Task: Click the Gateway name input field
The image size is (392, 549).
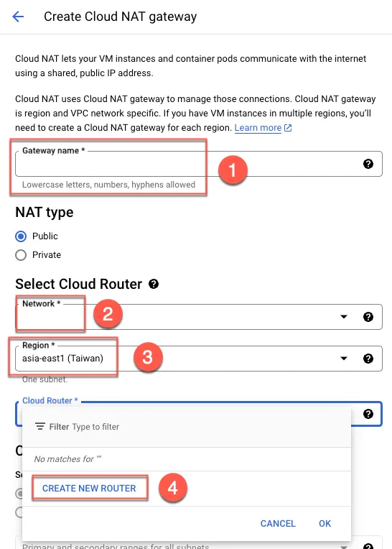Action: [199, 164]
